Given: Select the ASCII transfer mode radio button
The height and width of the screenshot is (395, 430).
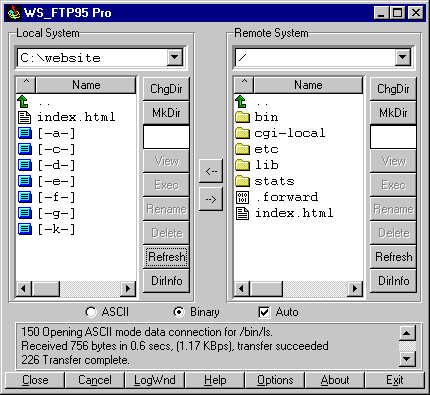Looking at the screenshot, I should [91, 312].
